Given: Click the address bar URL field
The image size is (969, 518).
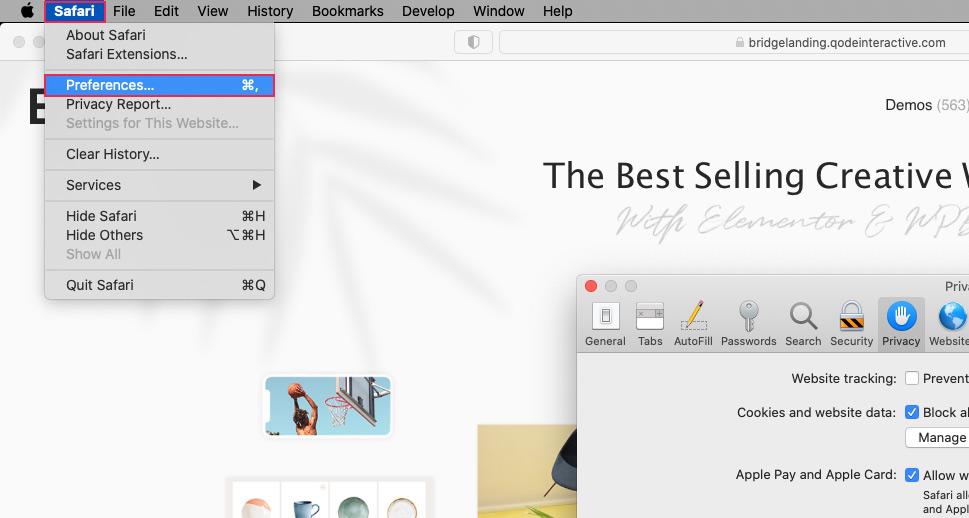Looking at the screenshot, I should click(x=734, y=42).
